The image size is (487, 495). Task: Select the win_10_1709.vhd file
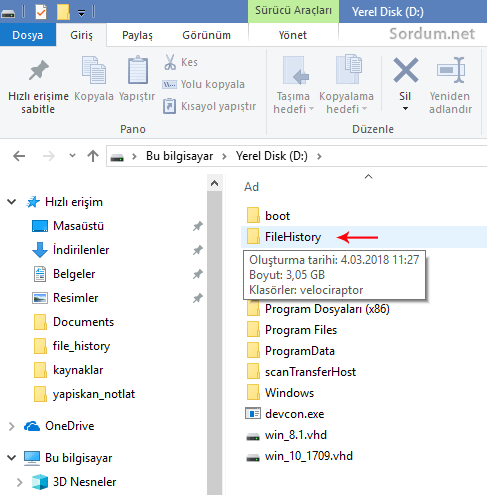coord(308,456)
